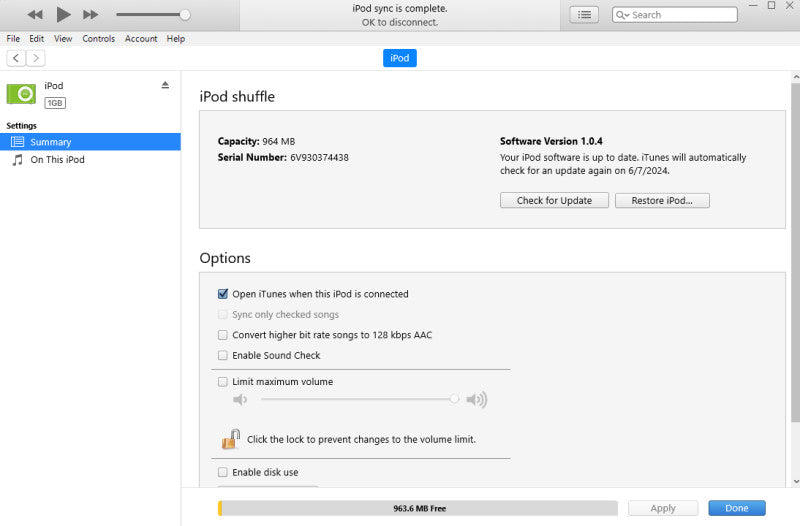Click the iPod shuffle heading

pos(237,96)
